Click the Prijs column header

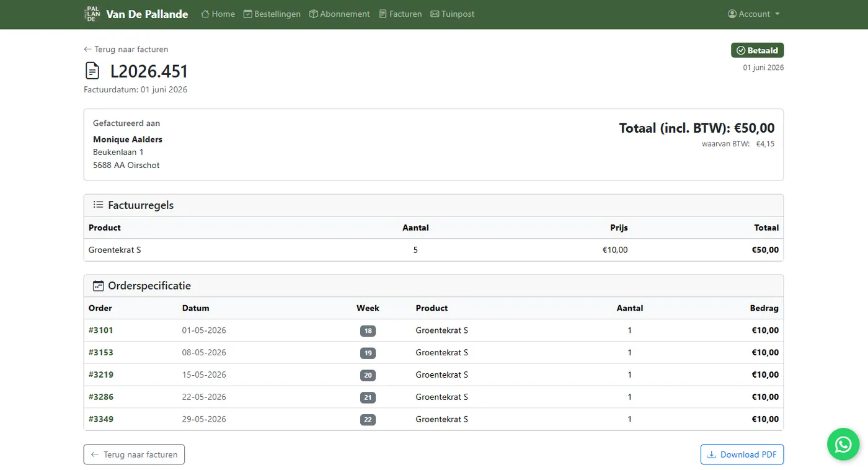tap(619, 228)
